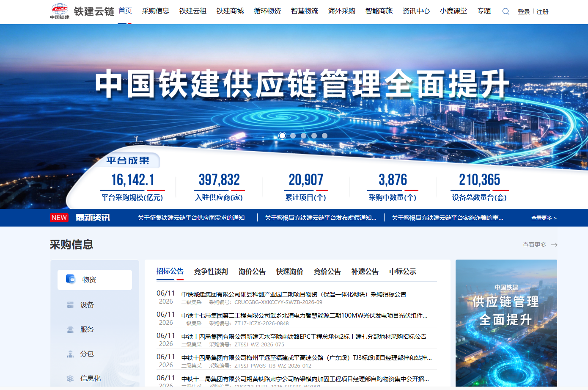
Task: Open 中铁十二局 朔黄铁路 tender notice
Action: 305,379
